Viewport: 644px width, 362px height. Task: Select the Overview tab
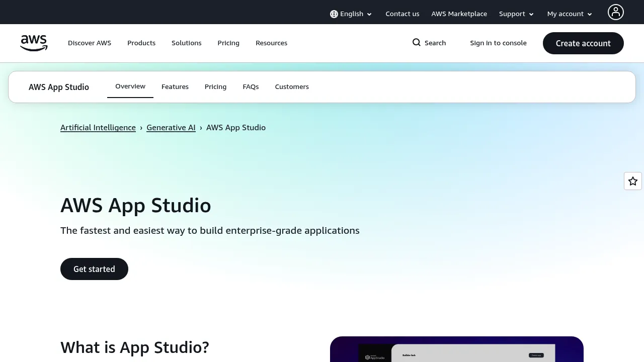[x=130, y=86]
